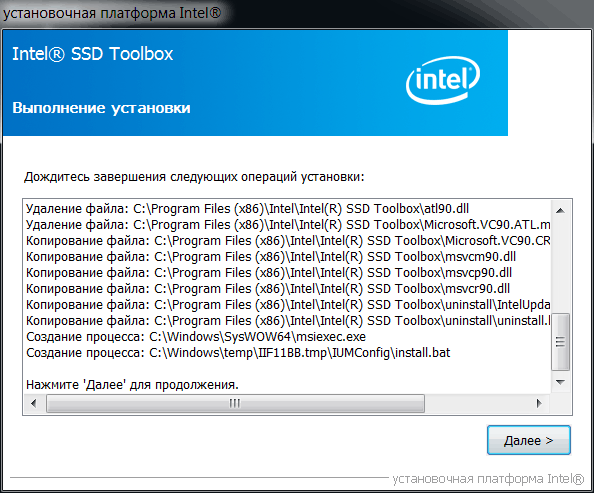Click the vertical scrollbar thumb in log

(x=560, y=341)
